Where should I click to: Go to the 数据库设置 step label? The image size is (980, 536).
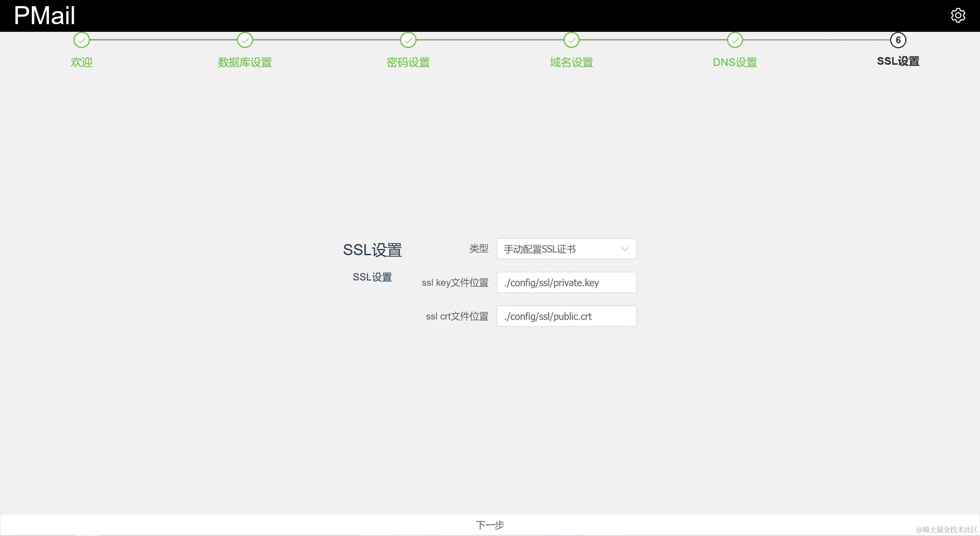pyautogui.click(x=245, y=62)
